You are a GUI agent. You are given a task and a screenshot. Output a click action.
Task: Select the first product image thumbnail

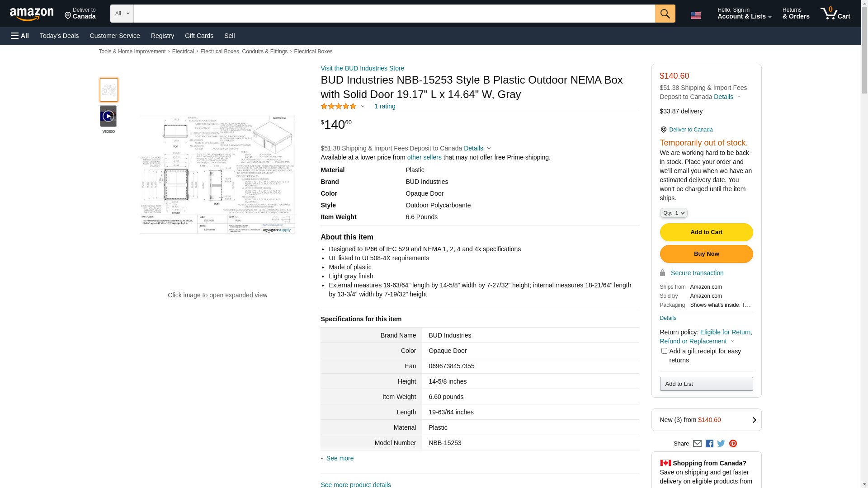108,90
